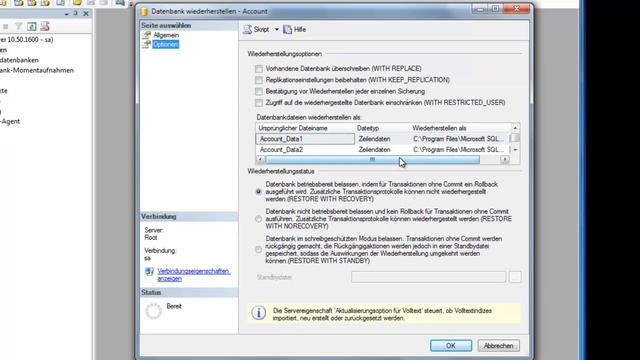Screen dimensions: 640x360
Task: Click Object Explorer's refresh icon
Action: click(x=32, y=27)
